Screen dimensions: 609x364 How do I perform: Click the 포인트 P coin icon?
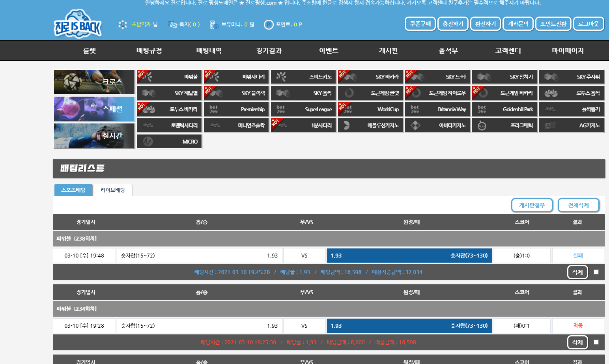pos(269,24)
